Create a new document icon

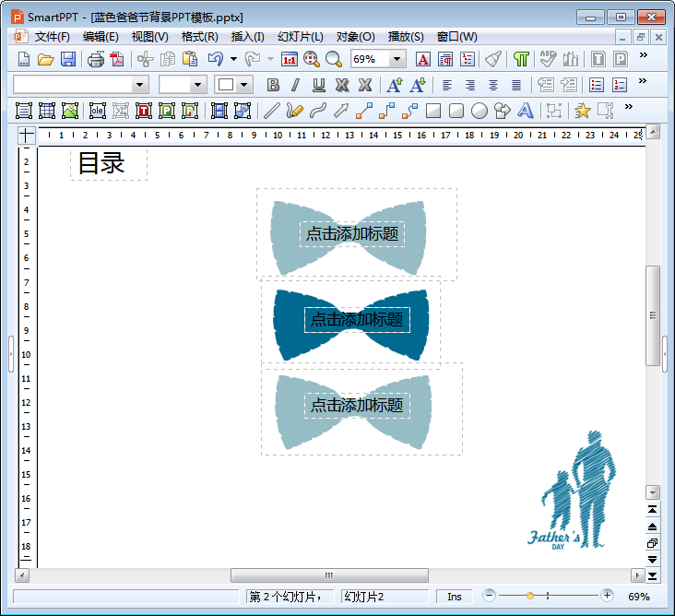coord(24,59)
